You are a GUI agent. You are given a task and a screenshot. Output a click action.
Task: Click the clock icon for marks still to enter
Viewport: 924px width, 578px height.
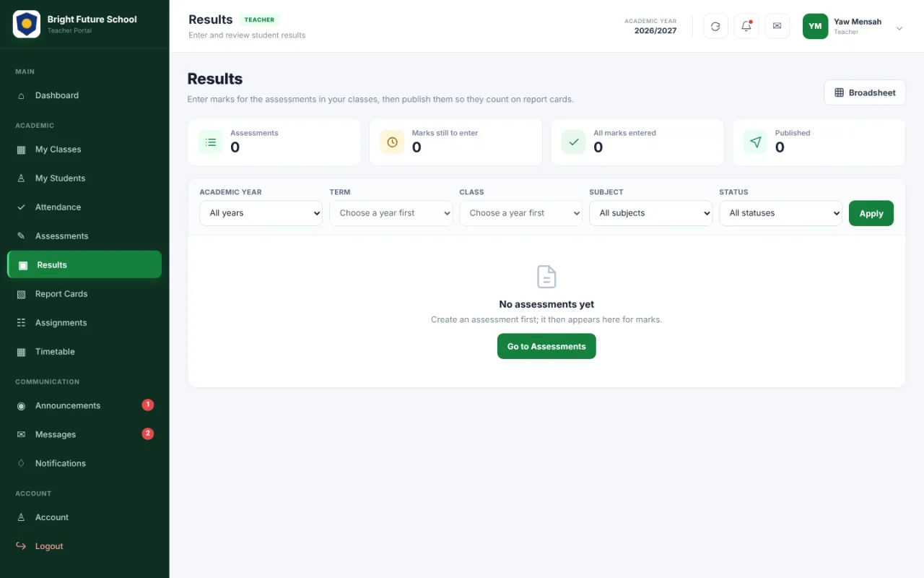[x=392, y=142]
